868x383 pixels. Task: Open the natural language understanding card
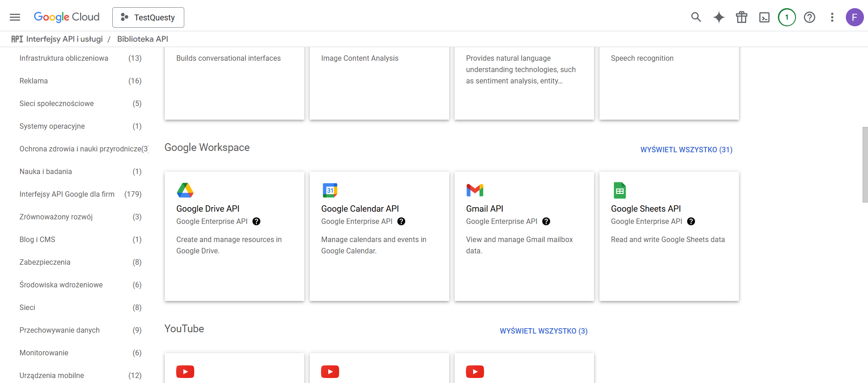[x=524, y=83]
